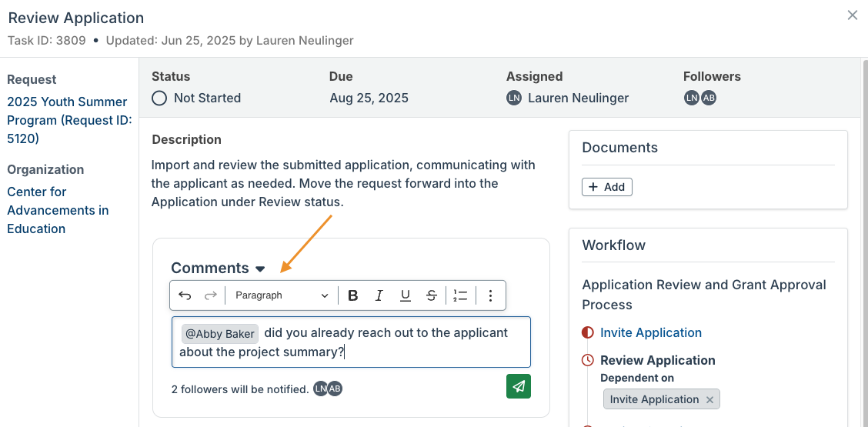The height and width of the screenshot is (427, 868).
Task: Redo the edit in comment toolbar
Action: click(210, 295)
